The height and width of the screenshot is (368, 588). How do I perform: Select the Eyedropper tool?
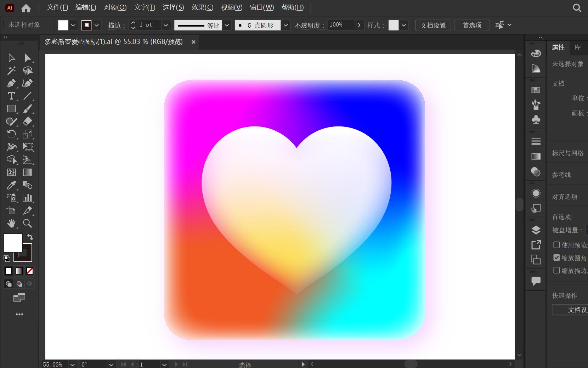point(11,185)
